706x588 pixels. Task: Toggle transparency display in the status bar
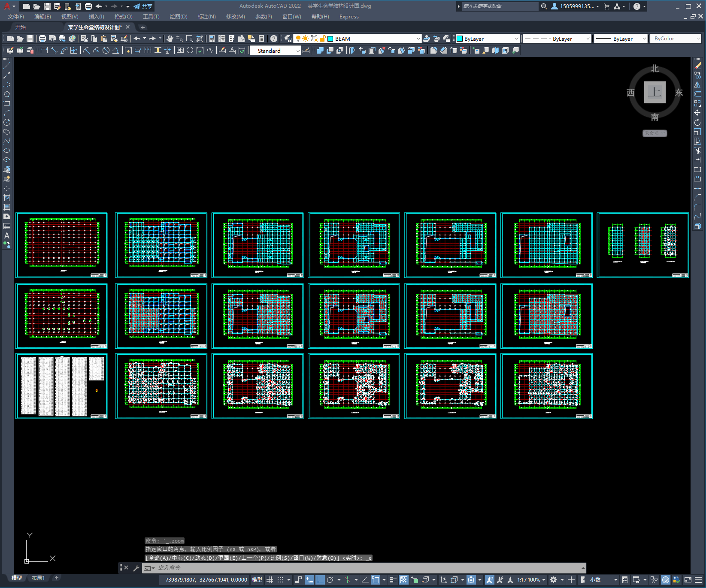(x=404, y=580)
